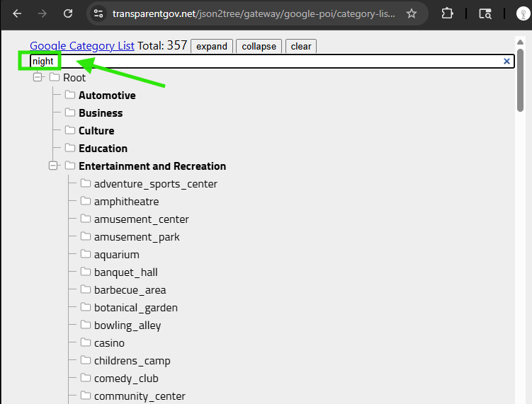Select the bowling_alley tree item
The image size is (532, 404).
pos(128,325)
